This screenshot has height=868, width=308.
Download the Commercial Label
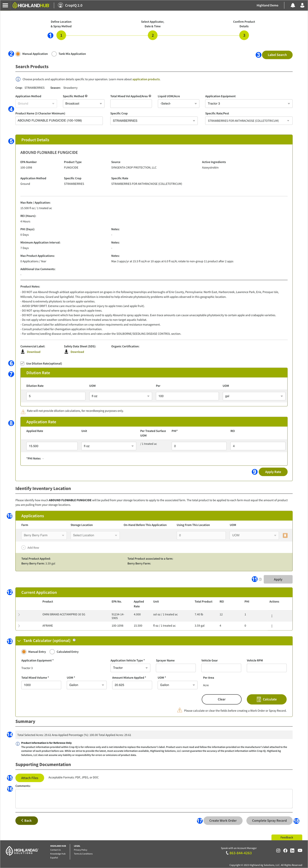pyautogui.click(x=33, y=352)
